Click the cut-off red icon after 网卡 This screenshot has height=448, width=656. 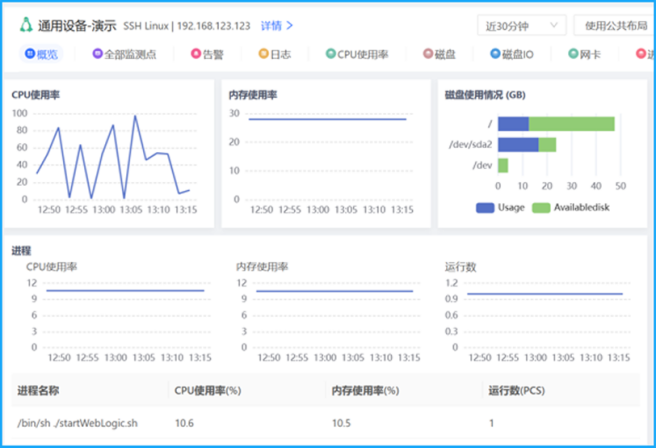pos(641,54)
